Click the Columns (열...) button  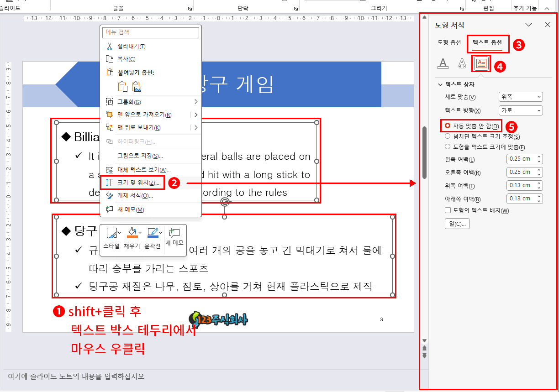click(457, 224)
